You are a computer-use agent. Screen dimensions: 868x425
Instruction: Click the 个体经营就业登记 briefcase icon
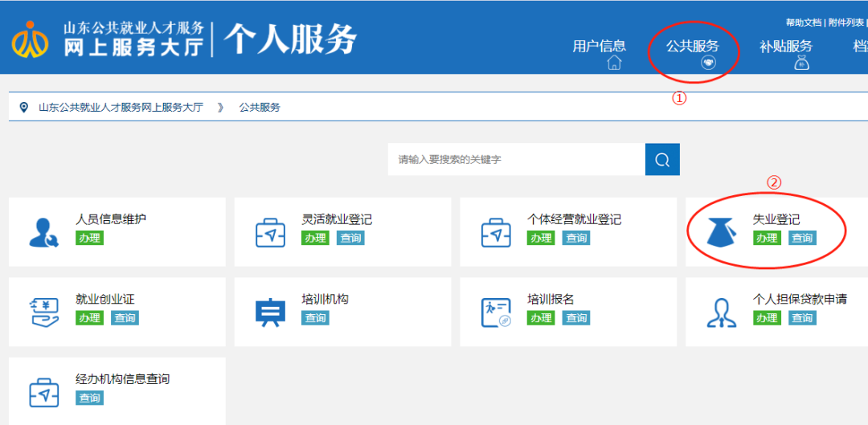(x=496, y=231)
